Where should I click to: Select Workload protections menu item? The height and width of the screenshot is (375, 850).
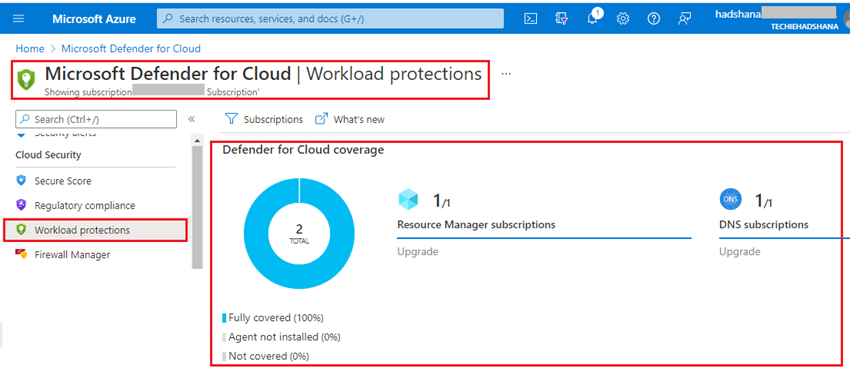[x=95, y=230]
